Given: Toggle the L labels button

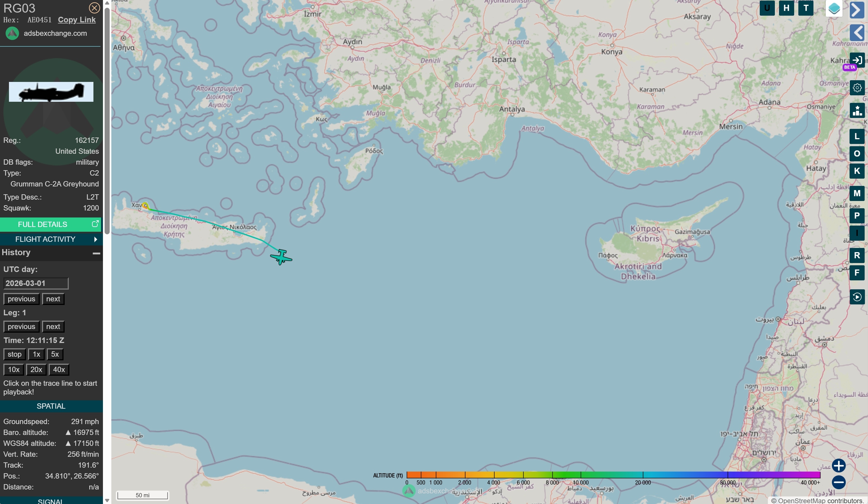Looking at the screenshot, I should click(857, 136).
